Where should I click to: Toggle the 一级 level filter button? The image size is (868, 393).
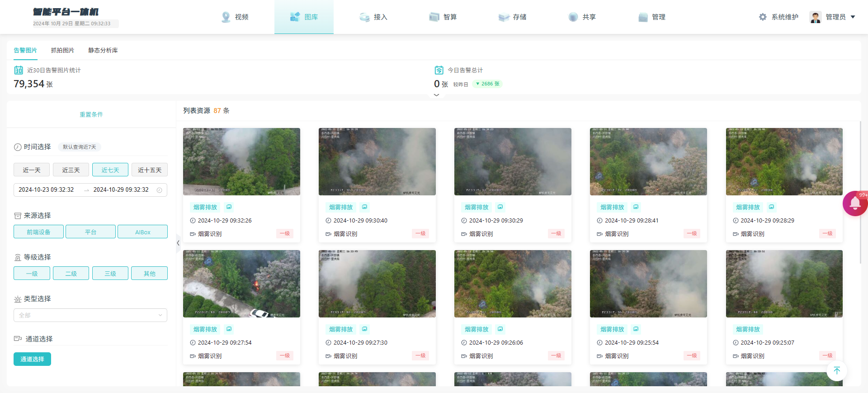(x=32, y=274)
